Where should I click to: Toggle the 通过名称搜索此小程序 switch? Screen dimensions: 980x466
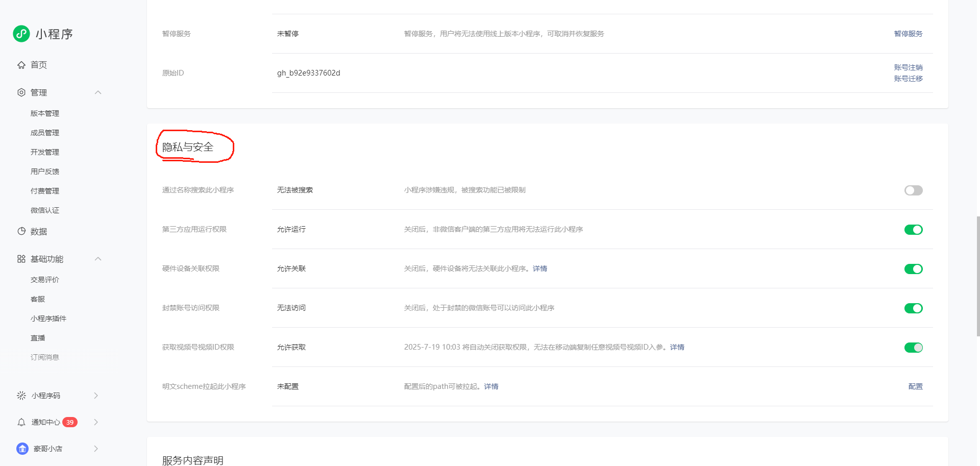pyautogui.click(x=913, y=190)
